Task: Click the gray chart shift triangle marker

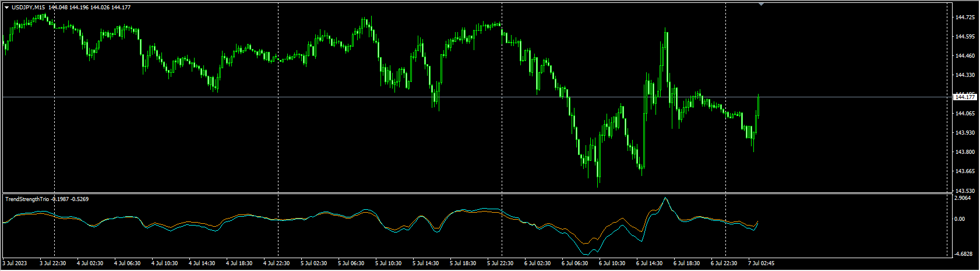Action: [x=761, y=4]
